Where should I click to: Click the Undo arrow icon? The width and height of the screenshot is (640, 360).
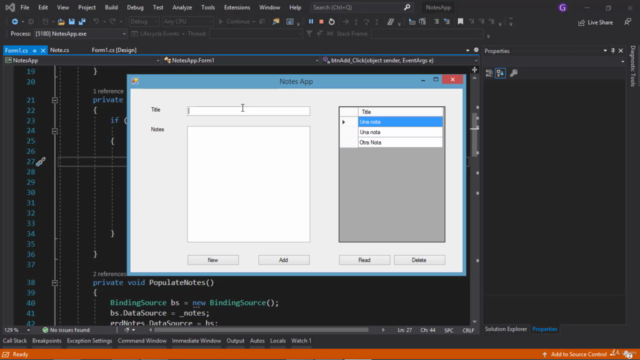click(x=96, y=22)
